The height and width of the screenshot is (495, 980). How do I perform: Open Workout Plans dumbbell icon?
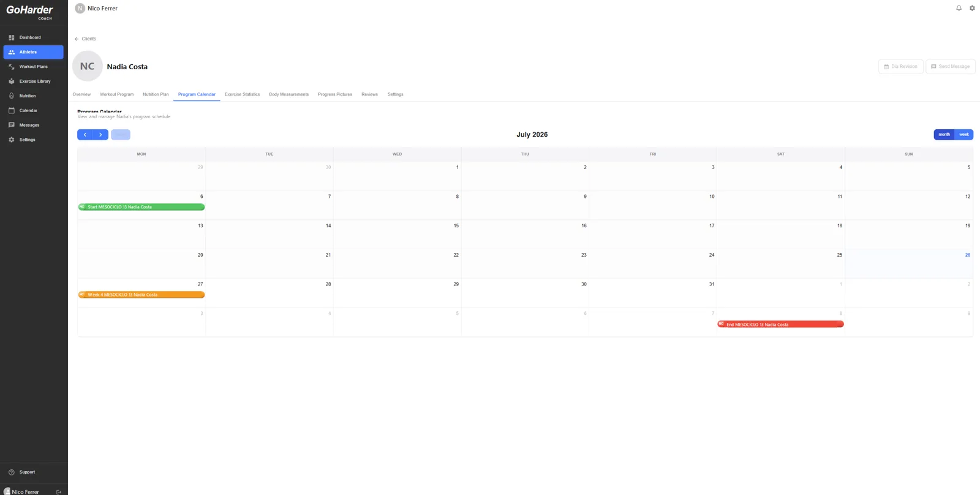tap(11, 67)
